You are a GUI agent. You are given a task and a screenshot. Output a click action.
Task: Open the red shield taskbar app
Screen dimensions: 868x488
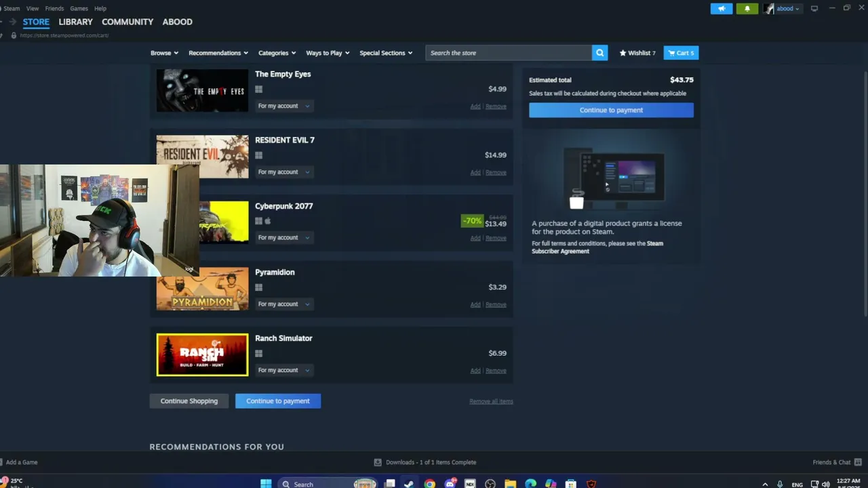click(x=591, y=484)
